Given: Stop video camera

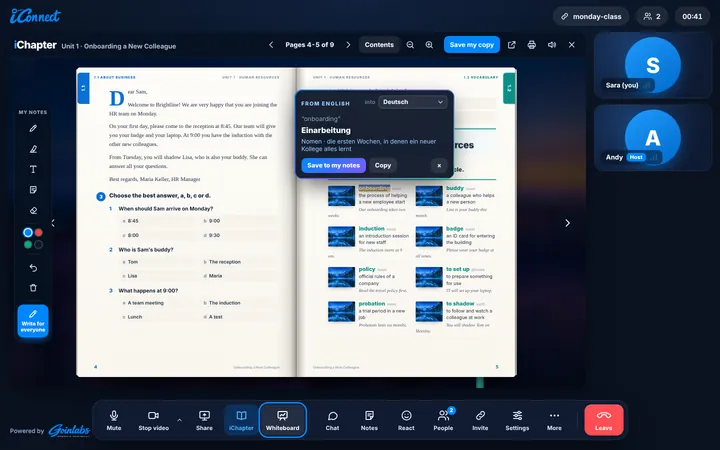Looking at the screenshot, I should coord(153,421).
